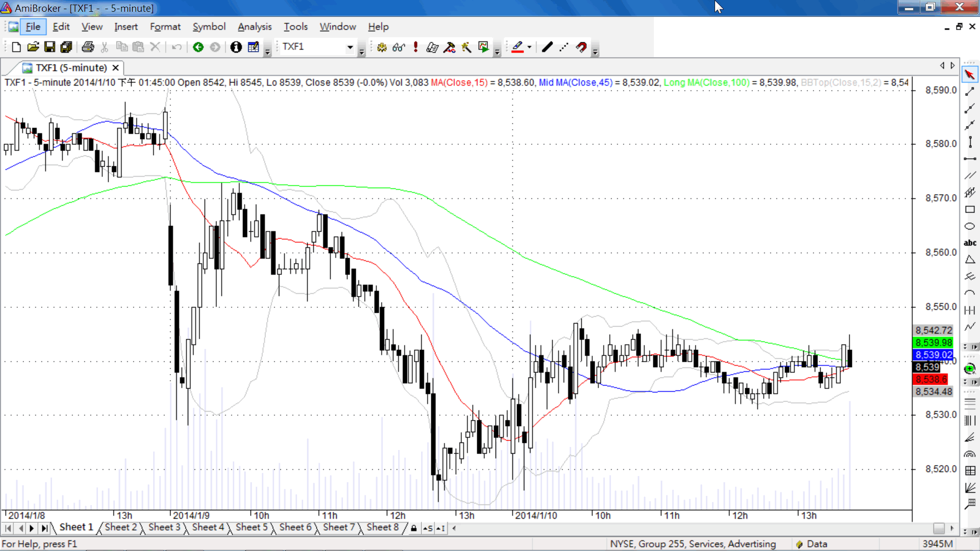Open the Tools menu
980x551 pixels.
coord(296,27)
